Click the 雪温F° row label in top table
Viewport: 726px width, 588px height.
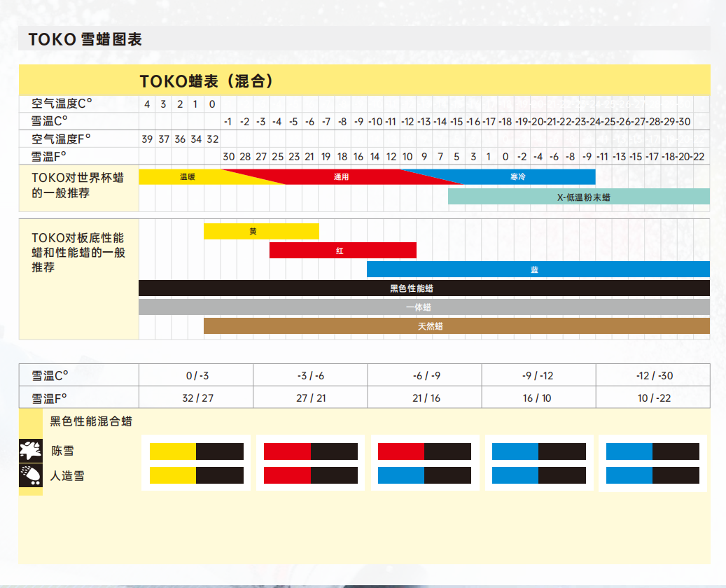coord(48,157)
